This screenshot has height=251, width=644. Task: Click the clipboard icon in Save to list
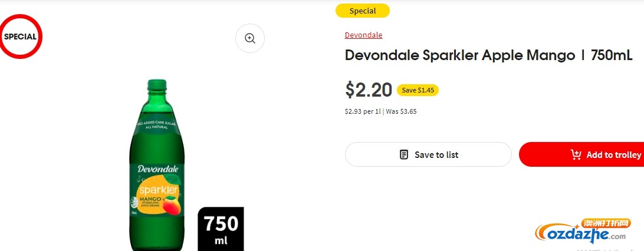pos(404,154)
